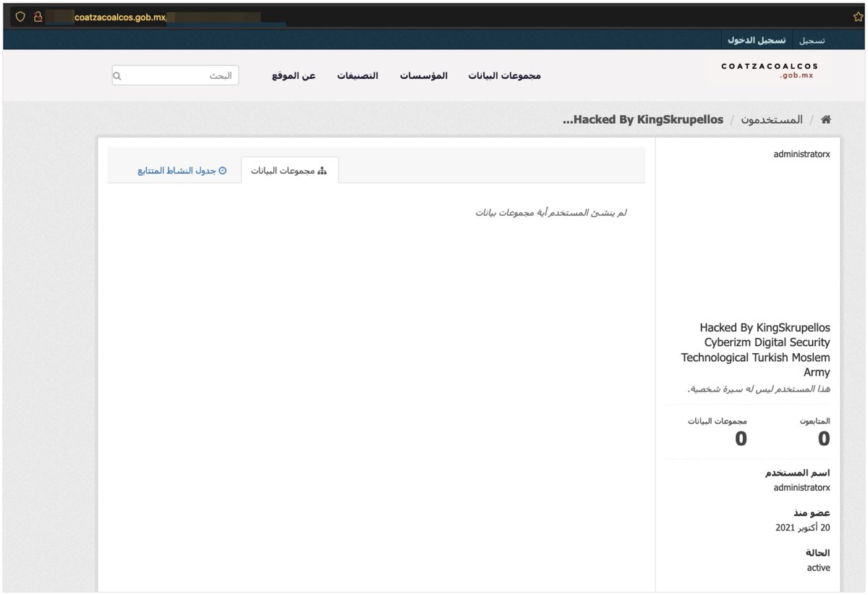Open التصنيفات navigation menu item
Image resolution: width=868 pixels, height=595 pixels.
(357, 76)
